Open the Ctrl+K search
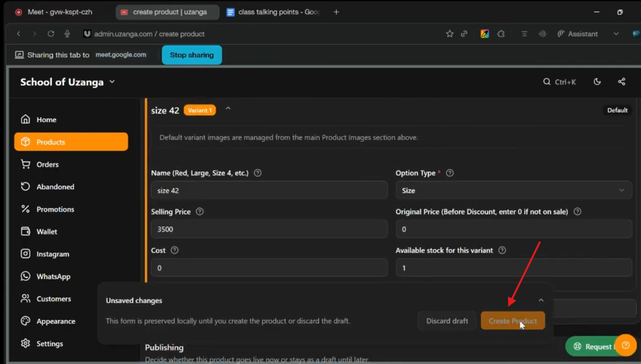The height and width of the screenshot is (364, 641). coord(559,82)
